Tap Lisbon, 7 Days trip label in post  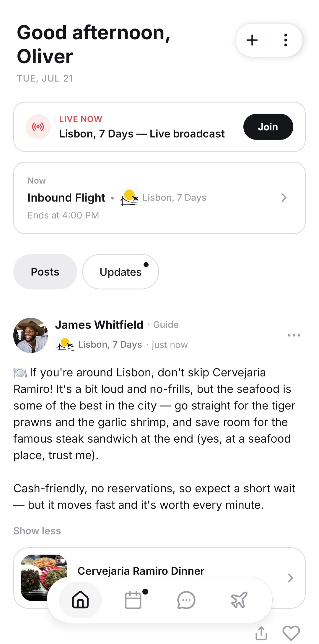pyautogui.click(x=110, y=344)
